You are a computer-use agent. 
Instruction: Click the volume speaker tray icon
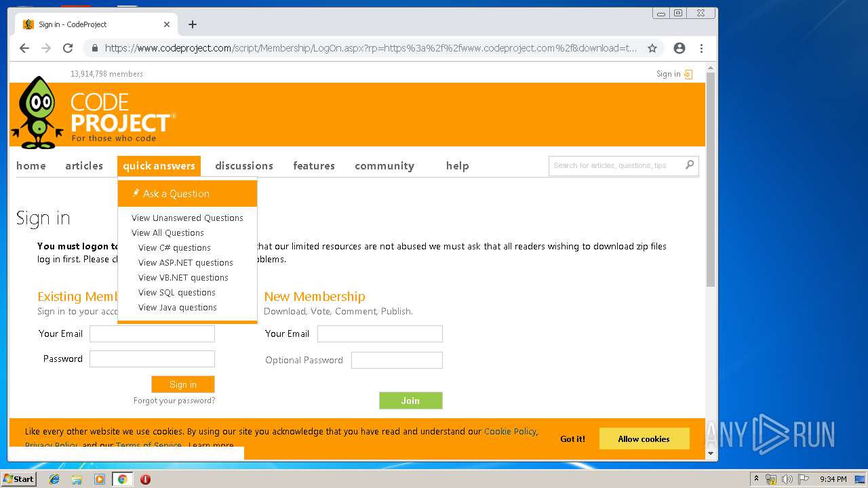point(787,479)
